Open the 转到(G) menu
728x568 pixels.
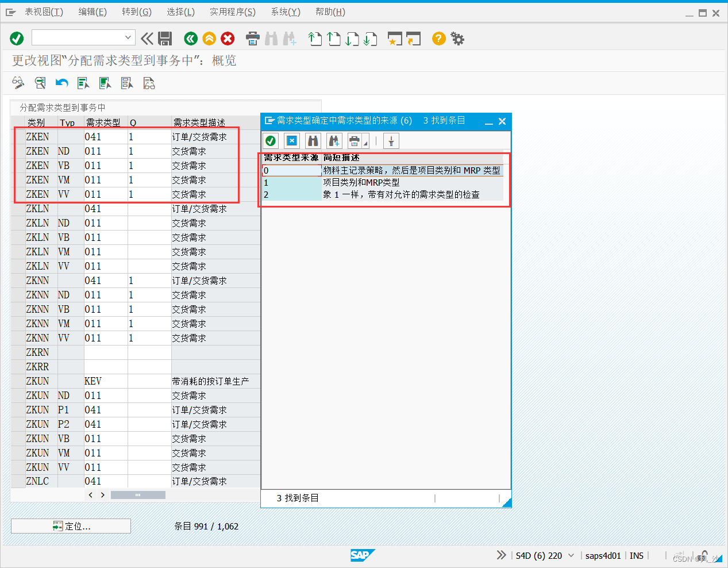pyautogui.click(x=136, y=11)
